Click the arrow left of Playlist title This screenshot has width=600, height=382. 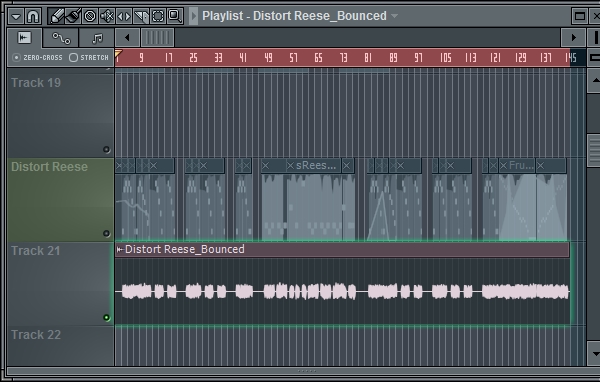click(194, 16)
